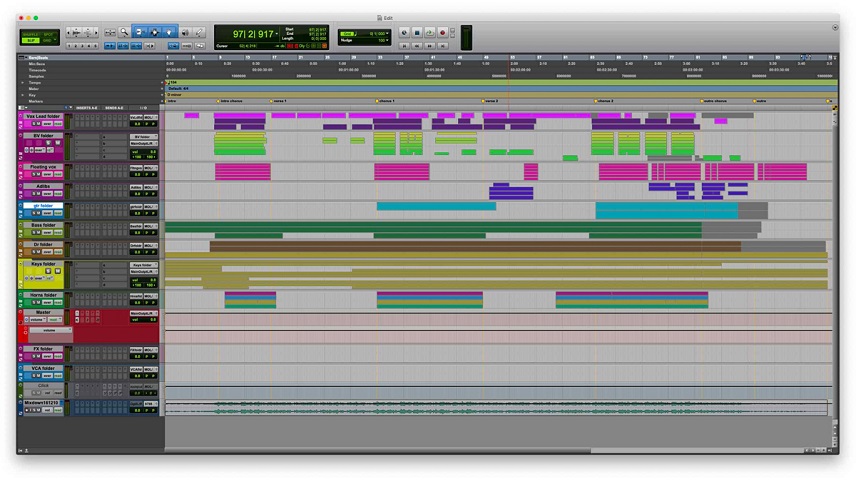This screenshot has height=482, width=856.
Task: Expand the Tempo ruler
Action: [x=22, y=83]
